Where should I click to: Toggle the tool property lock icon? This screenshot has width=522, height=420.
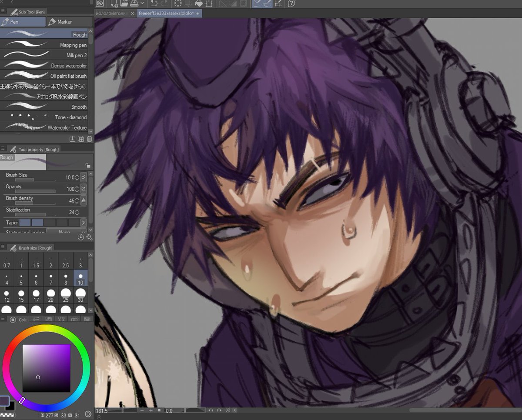pyautogui.click(x=88, y=165)
